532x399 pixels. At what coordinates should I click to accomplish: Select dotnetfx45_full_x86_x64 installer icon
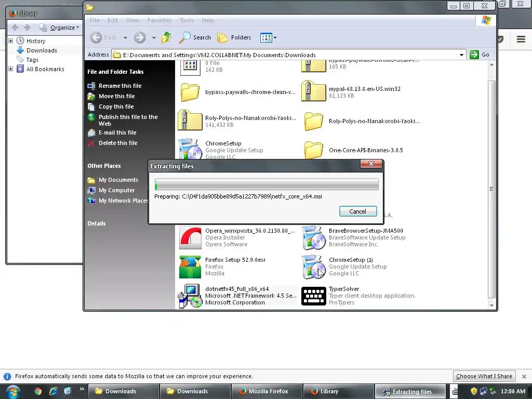pos(190,296)
